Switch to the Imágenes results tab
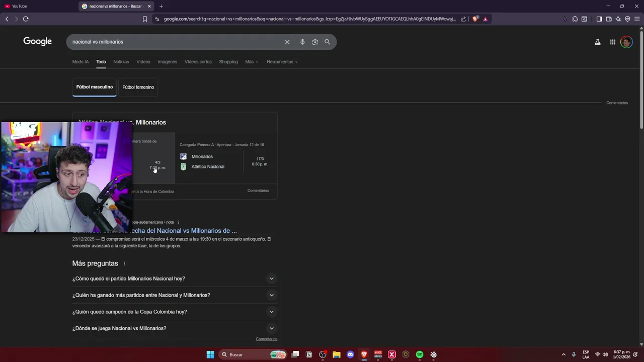This screenshot has width=644, height=362. (x=168, y=62)
